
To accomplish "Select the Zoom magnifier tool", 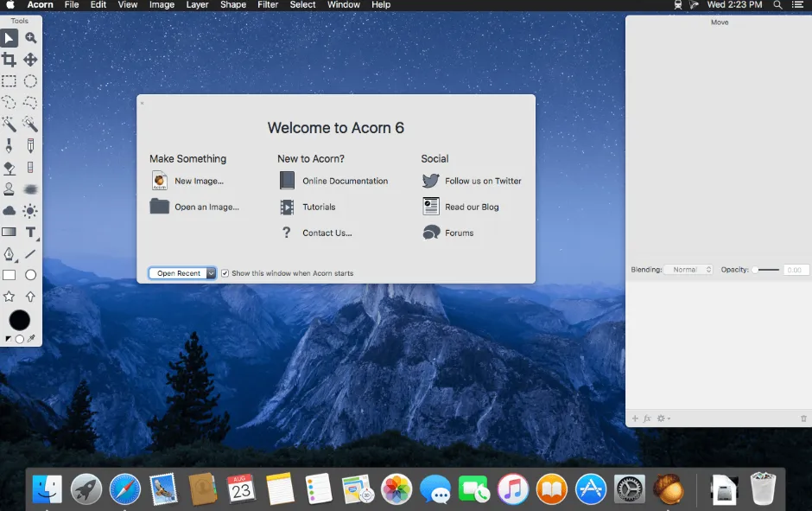I will pos(30,38).
